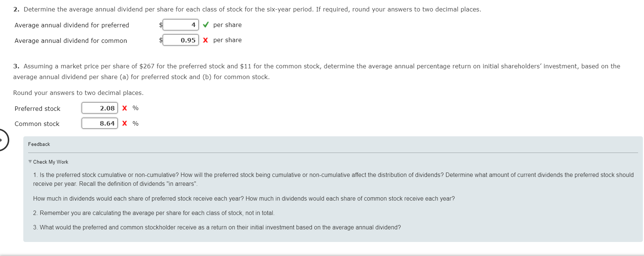
Task: Click the Common stock input showing 8.64
Action: [x=99, y=123]
